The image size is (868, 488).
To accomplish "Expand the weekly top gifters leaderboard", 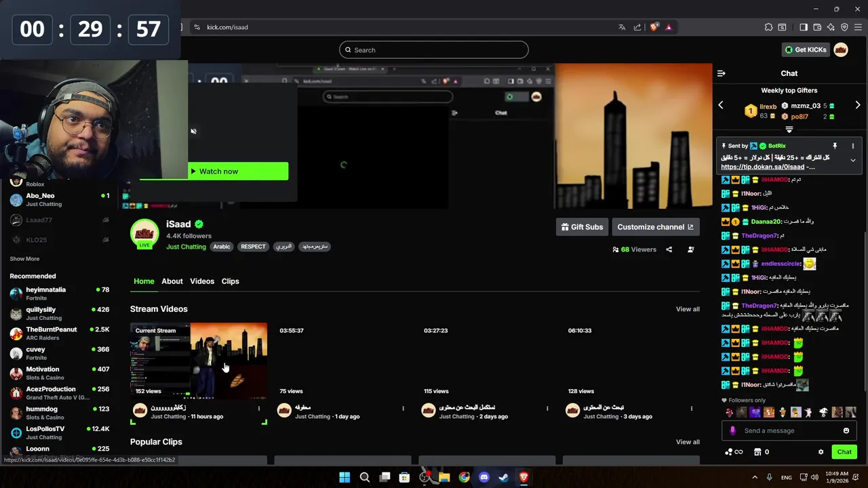I will pos(789,129).
